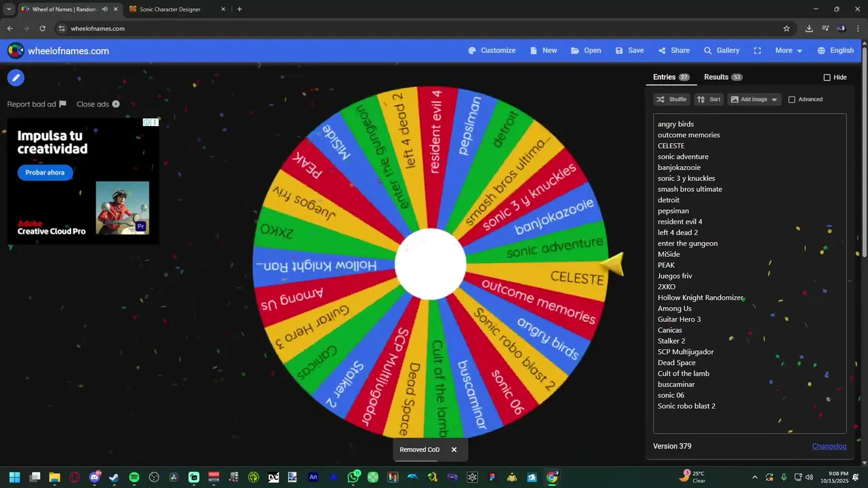The image size is (868, 488).
Task: Click the blue pencil edit button
Action: tap(16, 77)
